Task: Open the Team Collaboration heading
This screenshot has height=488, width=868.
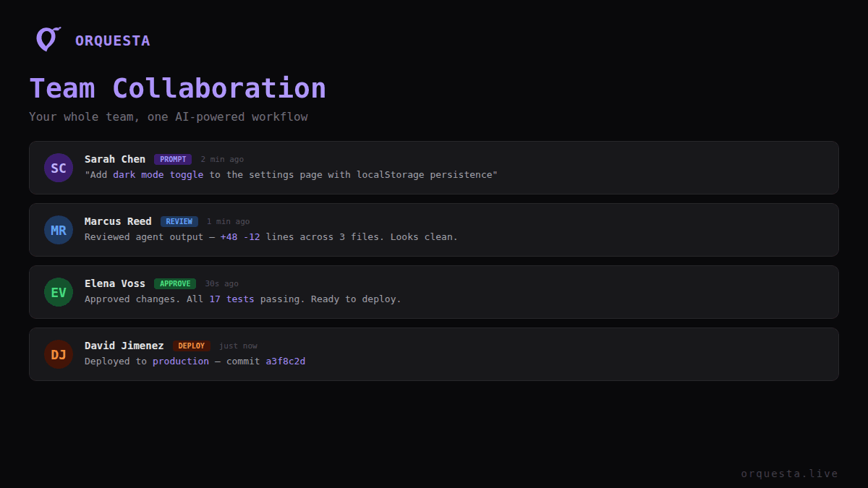Action: 177,87
